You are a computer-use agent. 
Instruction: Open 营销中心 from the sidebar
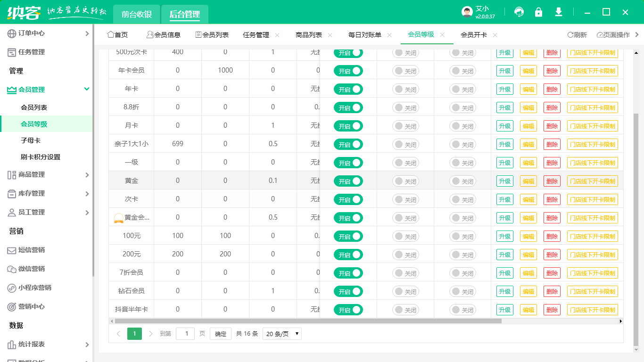(x=28, y=306)
